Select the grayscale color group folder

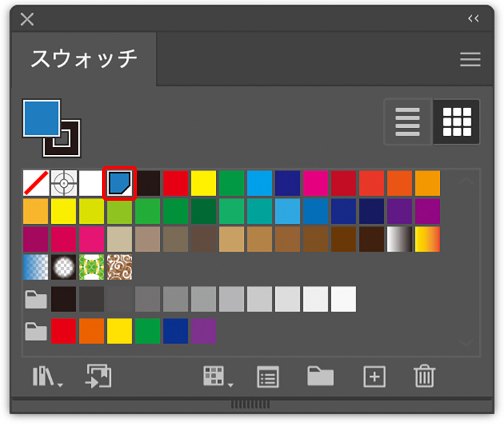35,299
